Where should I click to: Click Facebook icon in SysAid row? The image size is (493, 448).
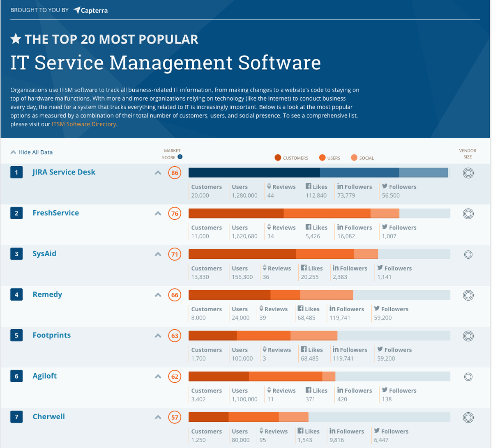[x=304, y=267]
